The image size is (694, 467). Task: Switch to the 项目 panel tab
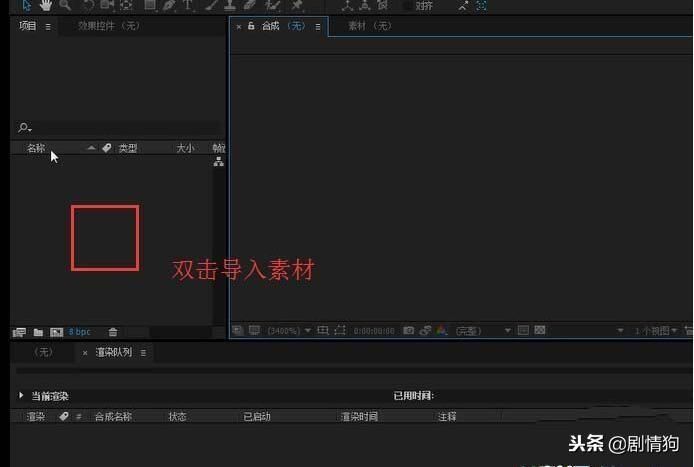coord(27,26)
